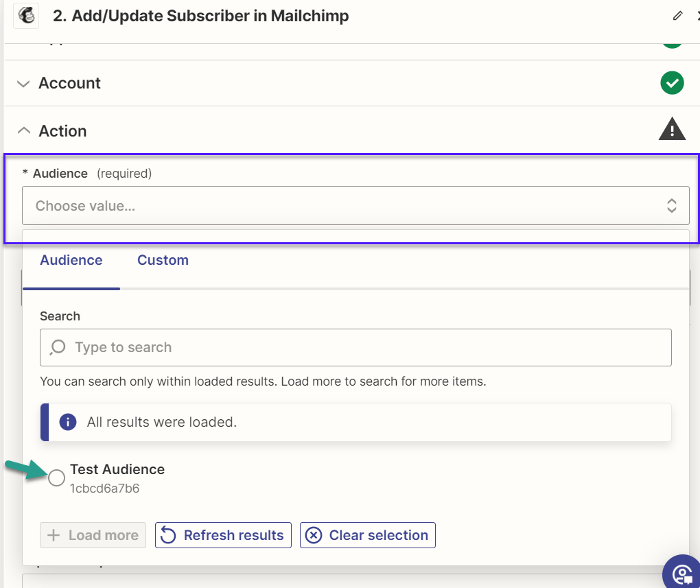Click the Clear selection button

coord(368,535)
